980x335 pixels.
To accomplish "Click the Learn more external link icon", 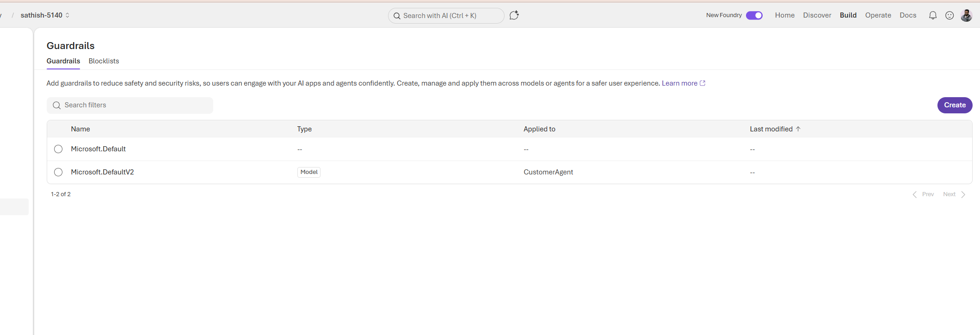I will coord(703,83).
